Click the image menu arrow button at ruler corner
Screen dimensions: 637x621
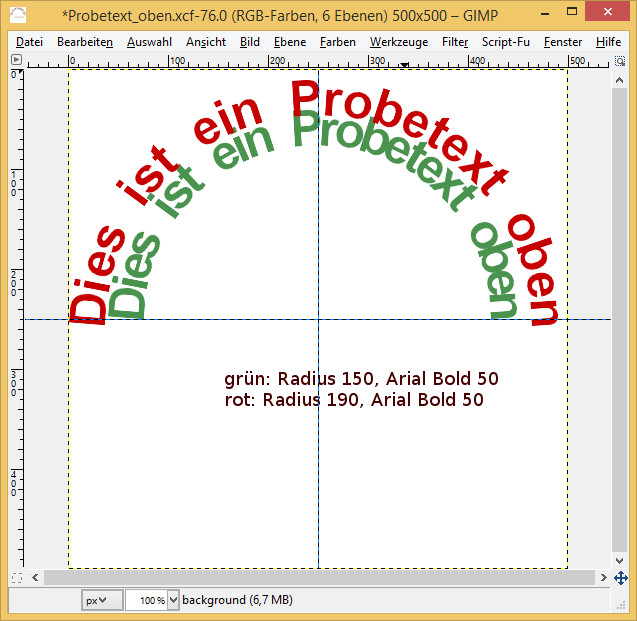[16, 60]
